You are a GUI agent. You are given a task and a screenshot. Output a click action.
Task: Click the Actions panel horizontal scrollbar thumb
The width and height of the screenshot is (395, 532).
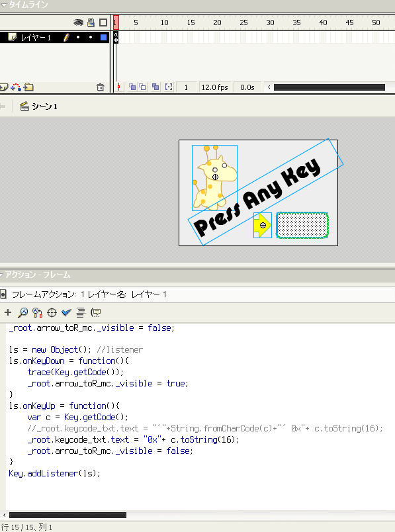click(x=67, y=515)
